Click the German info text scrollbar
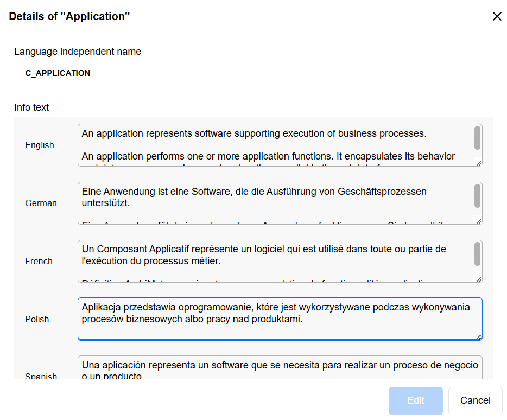 (x=477, y=196)
